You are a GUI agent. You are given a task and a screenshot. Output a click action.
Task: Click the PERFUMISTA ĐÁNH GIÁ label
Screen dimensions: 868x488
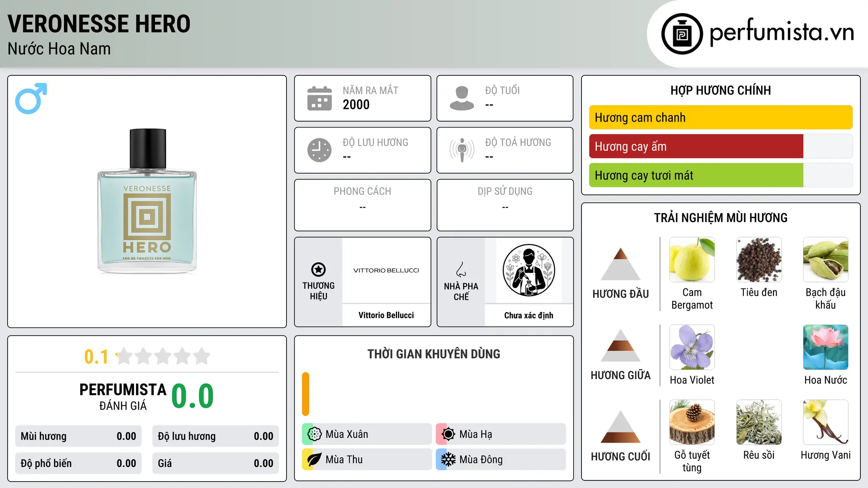click(123, 396)
